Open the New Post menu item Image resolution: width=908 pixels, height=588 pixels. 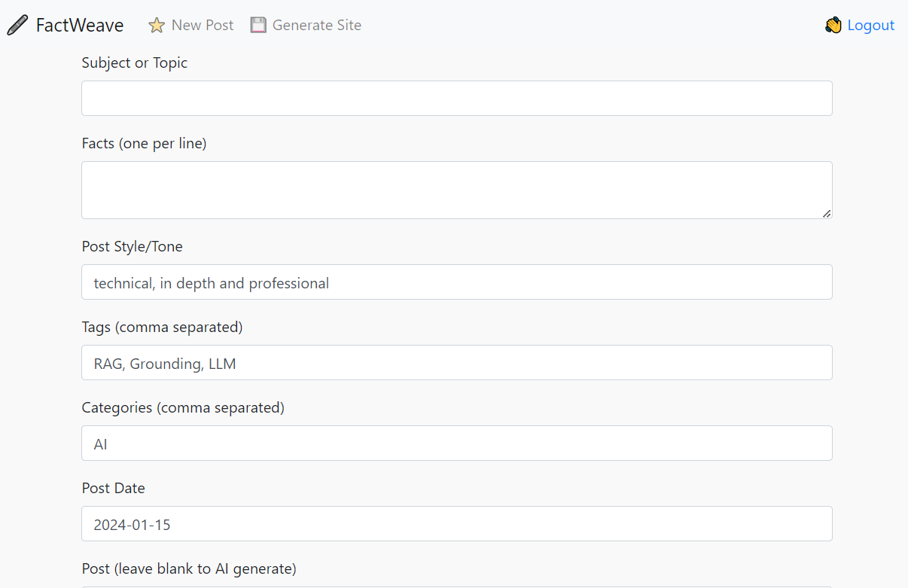[x=190, y=25]
